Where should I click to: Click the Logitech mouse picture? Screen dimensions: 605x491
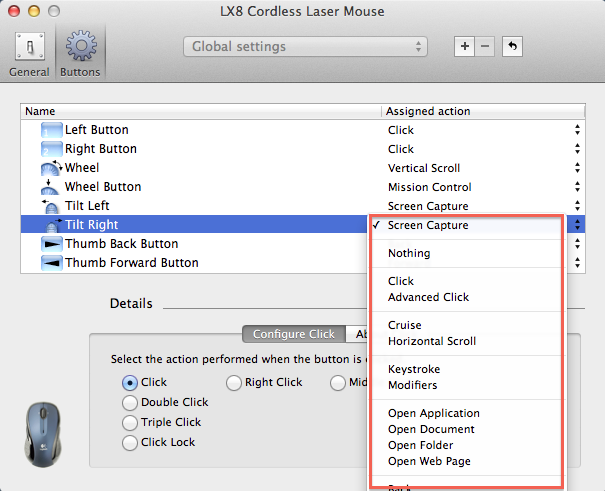pos(43,434)
